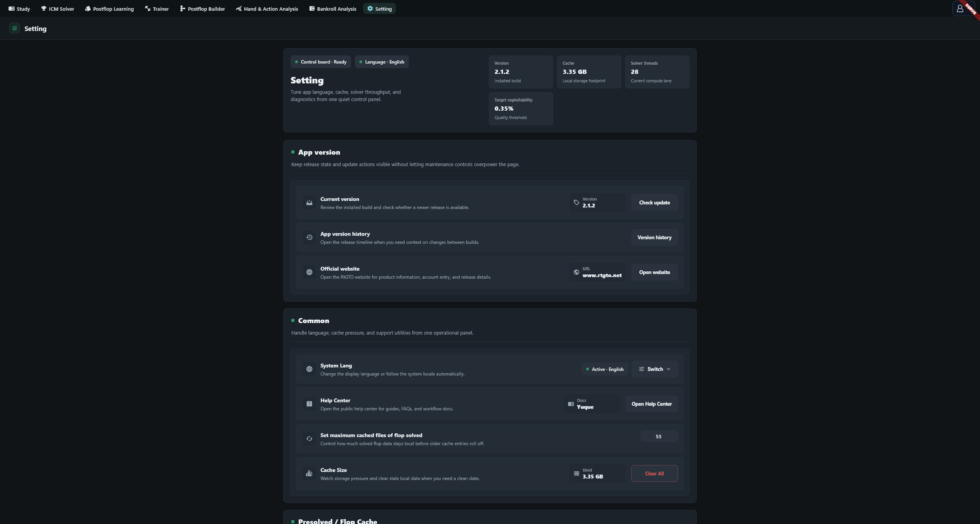Click the cached files refresh icon
Screen dimensions: 980x524
(309, 439)
